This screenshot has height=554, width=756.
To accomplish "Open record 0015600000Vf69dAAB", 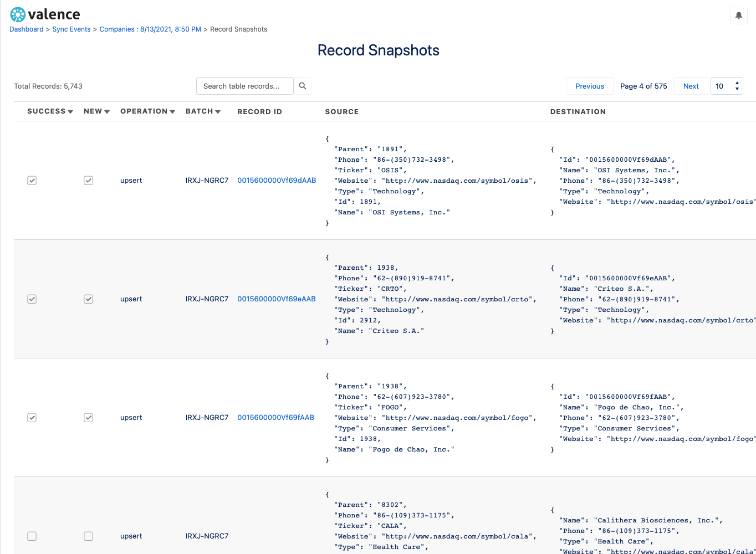I will coord(277,181).
